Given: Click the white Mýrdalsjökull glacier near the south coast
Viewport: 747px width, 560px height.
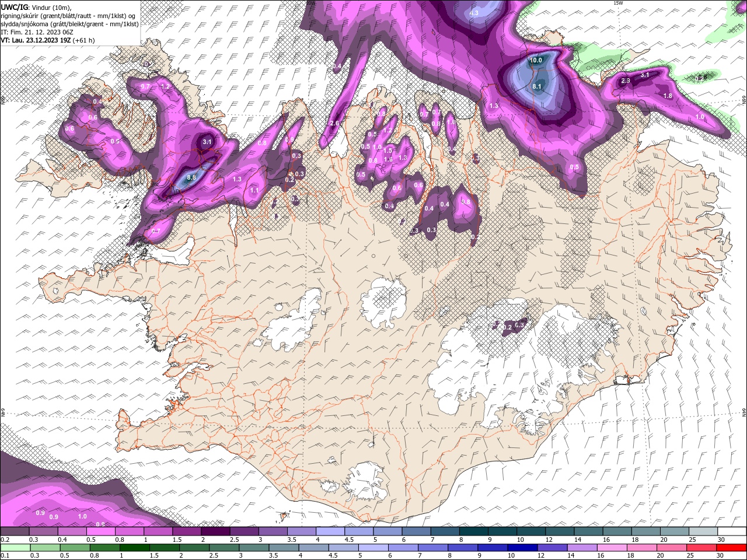Looking at the screenshot, I should click(x=365, y=481).
